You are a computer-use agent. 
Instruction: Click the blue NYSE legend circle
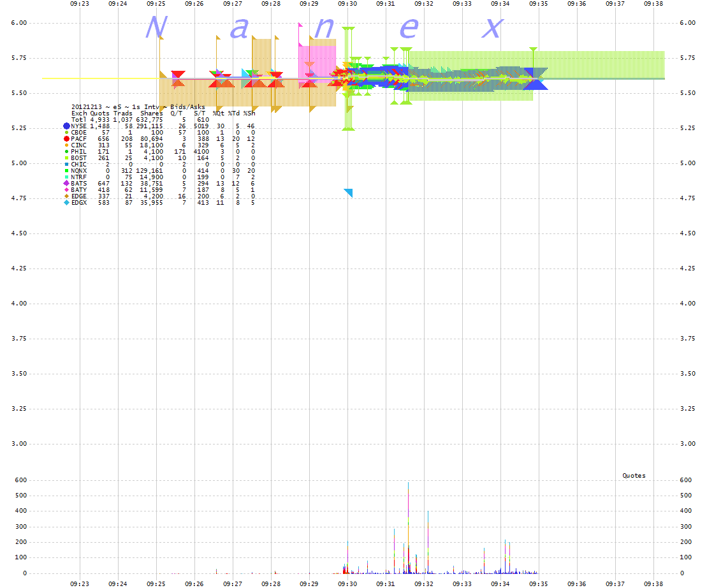tap(66, 126)
